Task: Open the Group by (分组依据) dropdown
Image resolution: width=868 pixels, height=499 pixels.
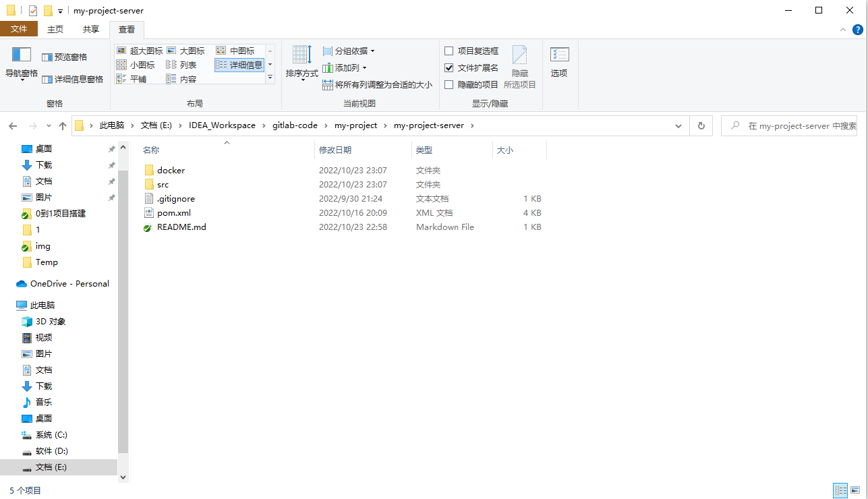Action: (x=348, y=51)
